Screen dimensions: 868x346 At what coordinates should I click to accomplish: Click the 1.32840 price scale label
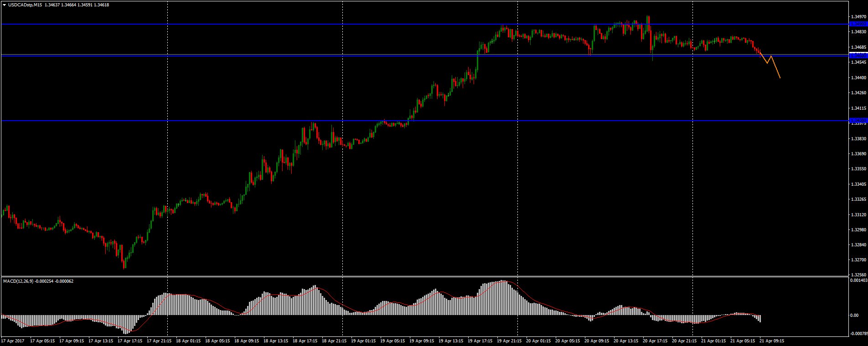[858, 245]
